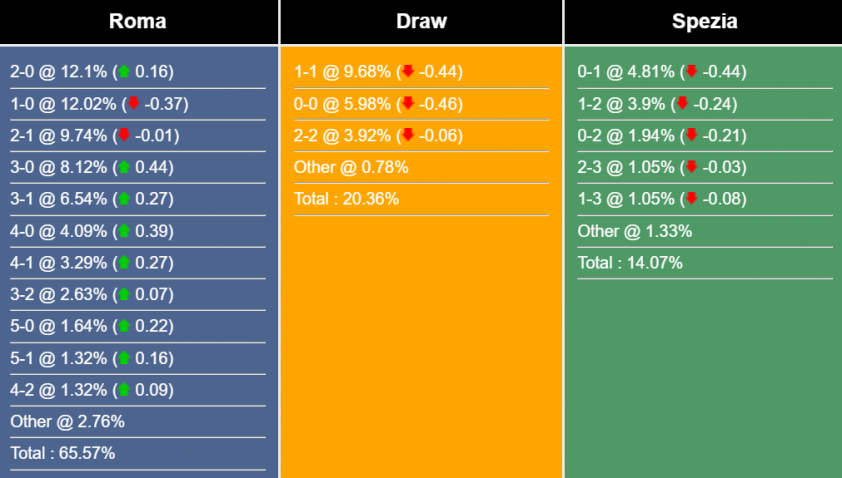Screen dimensions: 842x478
Task: Click the green up arrow beside 4-2 score
Action: pos(123,390)
